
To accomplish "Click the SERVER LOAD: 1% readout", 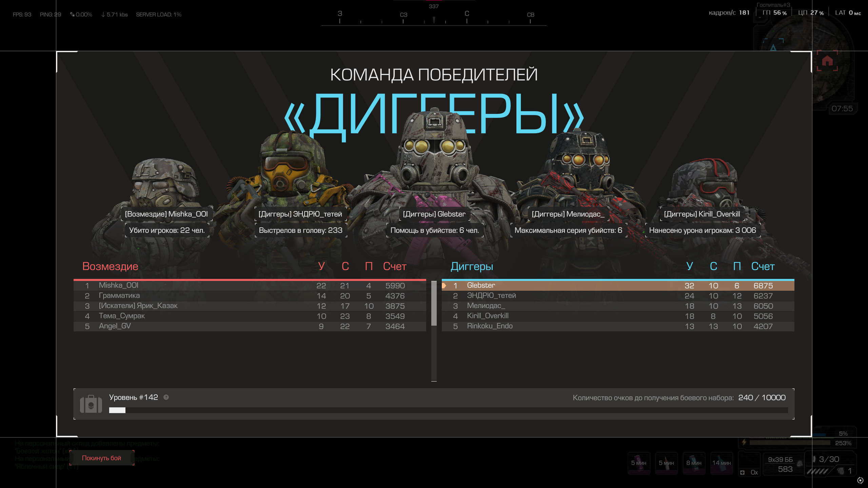I will pyautogui.click(x=159, y=15).
